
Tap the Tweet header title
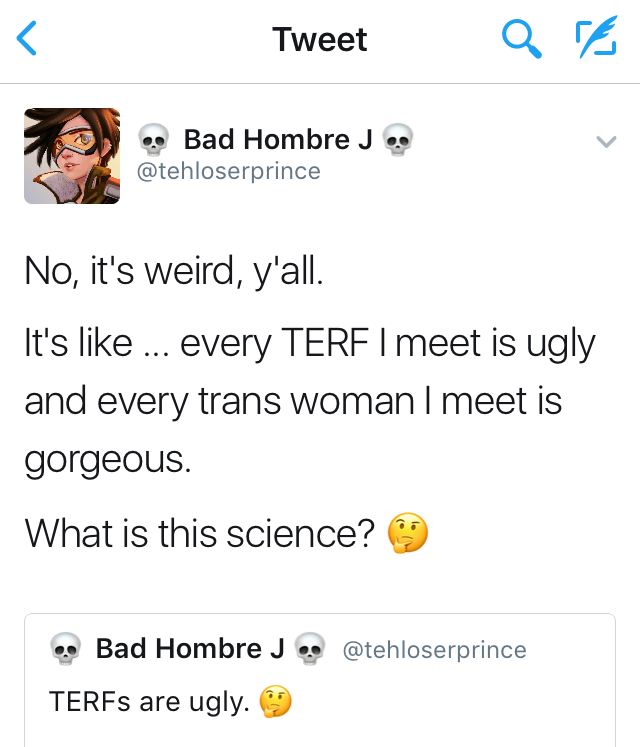(x=320, y=39)
